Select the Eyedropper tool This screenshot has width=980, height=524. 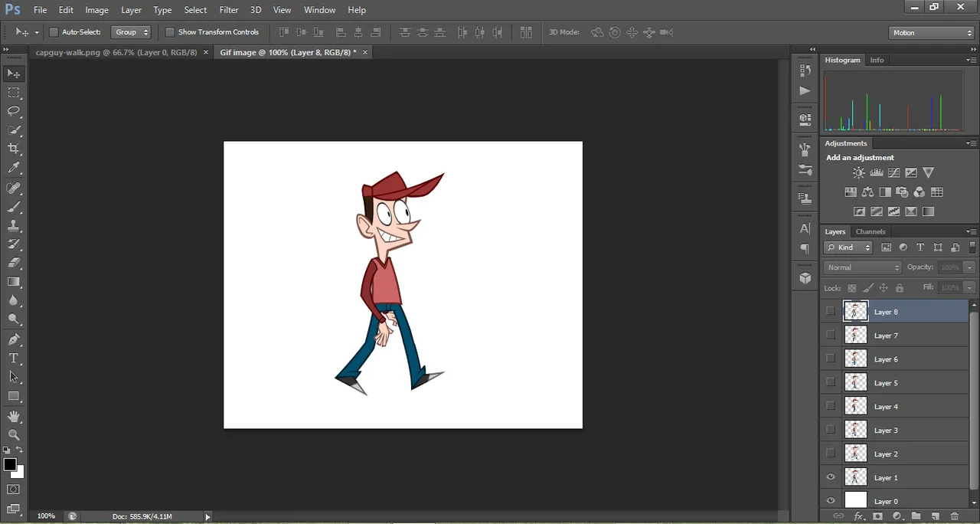click(14, 168)
